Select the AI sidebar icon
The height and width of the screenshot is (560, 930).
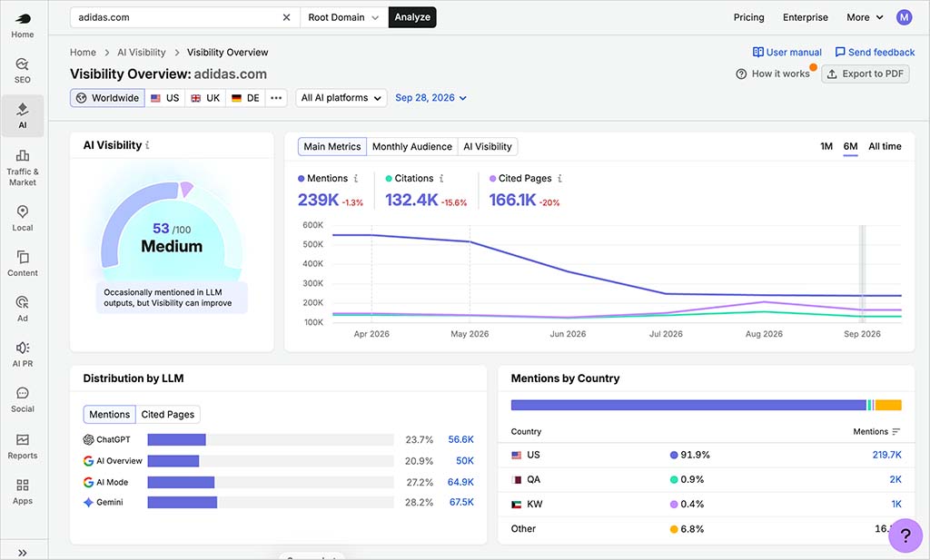(x=23, y=115)
